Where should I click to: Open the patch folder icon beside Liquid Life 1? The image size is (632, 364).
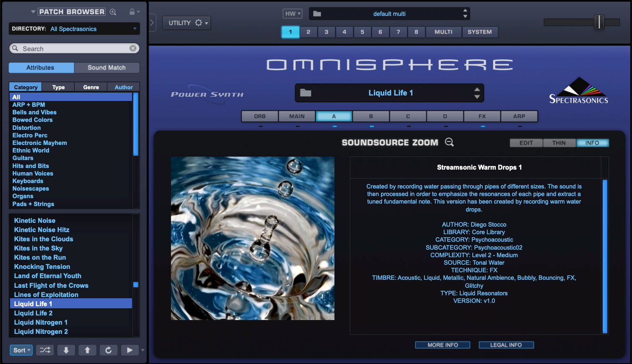click(x=306, y=93)
